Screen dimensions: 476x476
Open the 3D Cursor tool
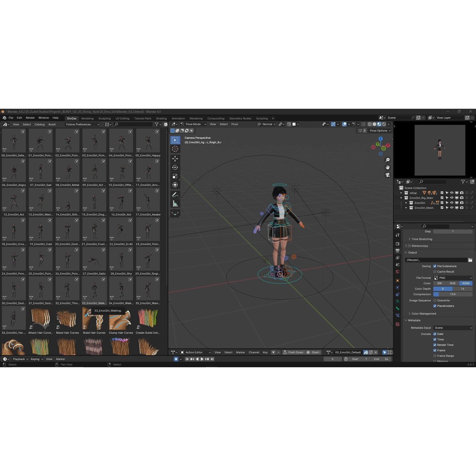point(175,149)
